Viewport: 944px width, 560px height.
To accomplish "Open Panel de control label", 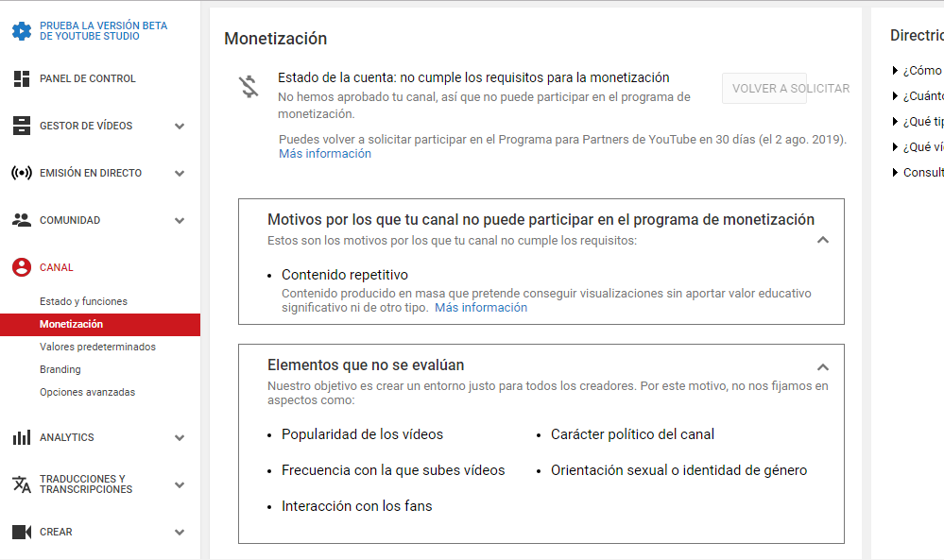I will [x=87, y=78].
